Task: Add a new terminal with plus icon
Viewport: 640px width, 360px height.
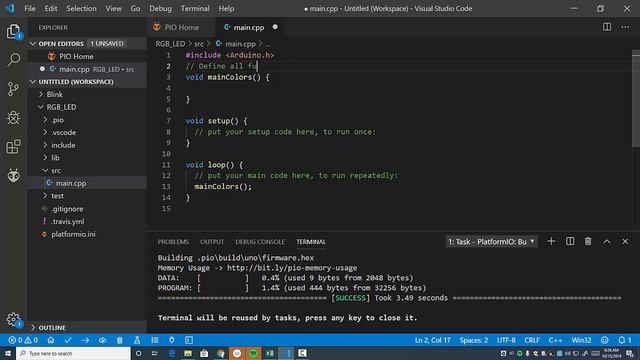Action: pos(551,242)
